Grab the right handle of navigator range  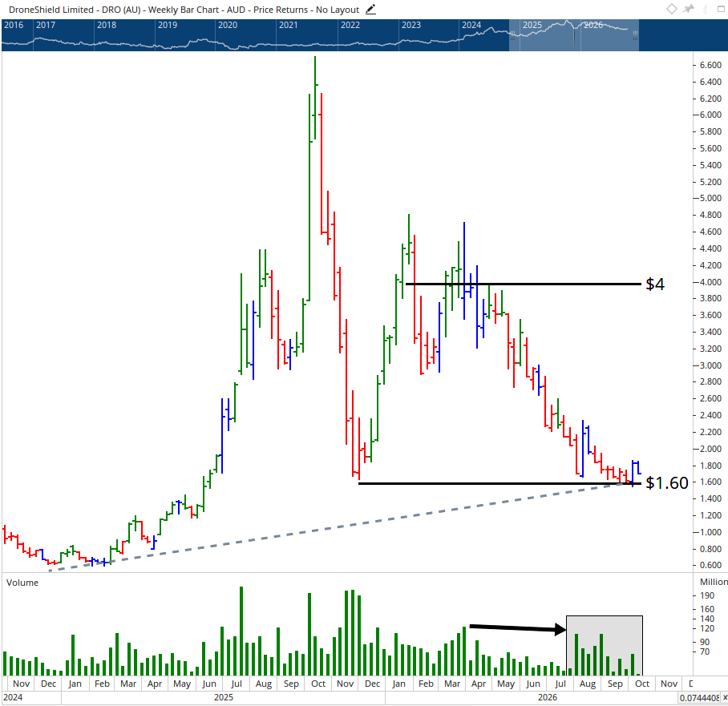[635, 36]
